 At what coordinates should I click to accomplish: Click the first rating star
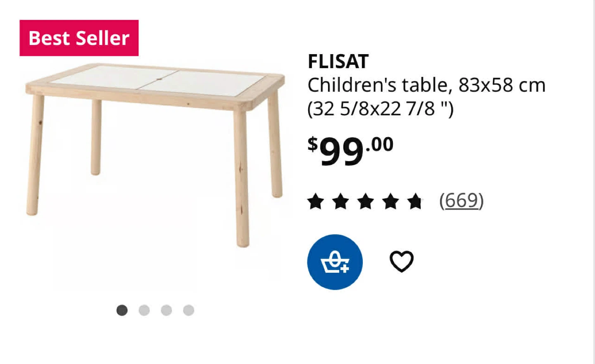pyautogui.click(x=316, y=202)
